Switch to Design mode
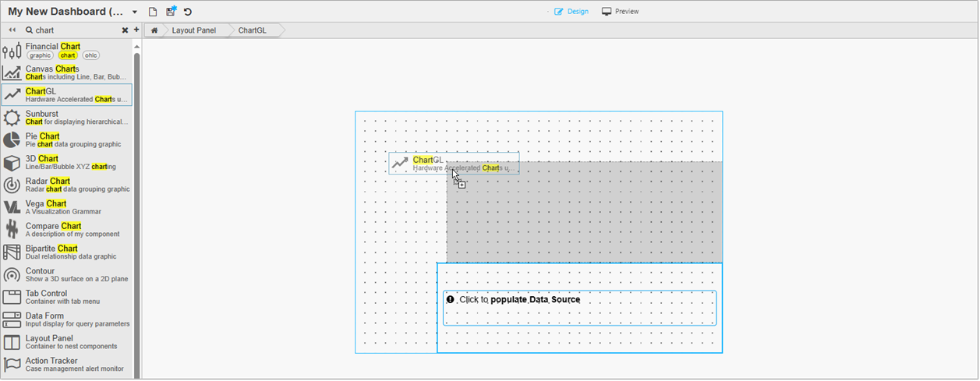Viewport: 980px width, 381px height. 571,12
